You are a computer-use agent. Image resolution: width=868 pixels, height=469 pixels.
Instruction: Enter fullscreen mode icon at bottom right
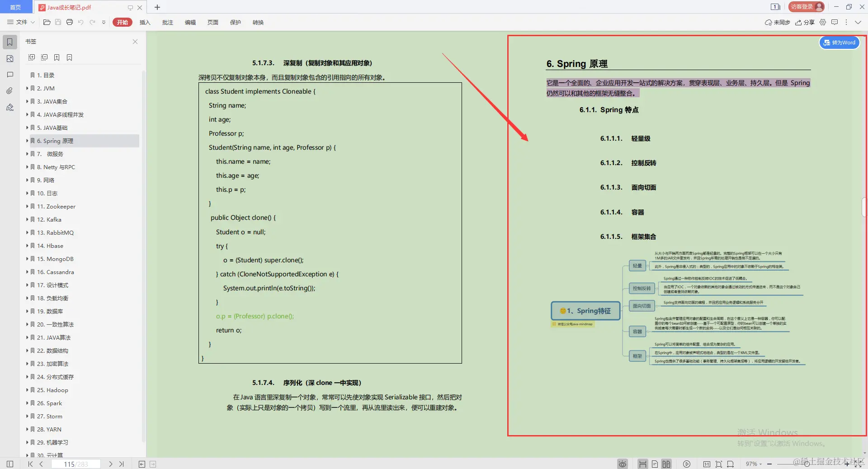tap(858, 464)
